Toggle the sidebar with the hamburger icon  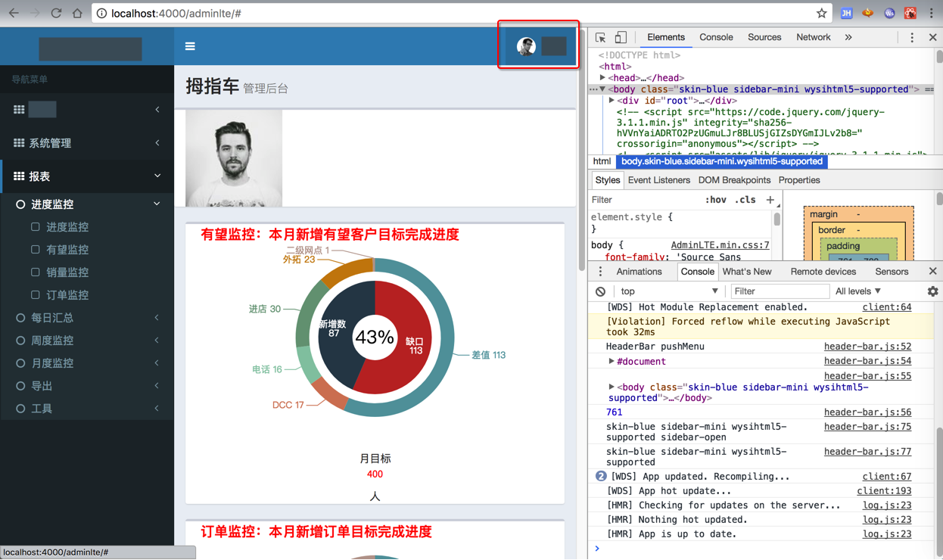[x=190, y=46]
